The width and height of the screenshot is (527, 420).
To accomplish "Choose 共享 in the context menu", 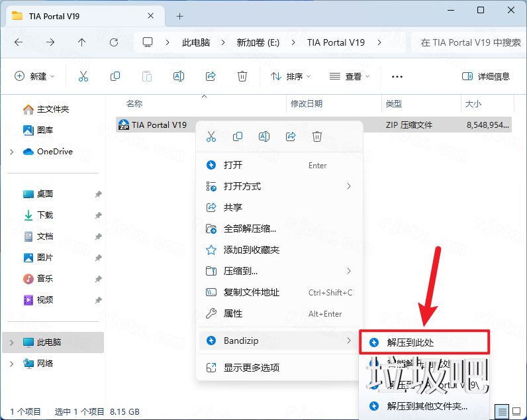I will [279, 207].
